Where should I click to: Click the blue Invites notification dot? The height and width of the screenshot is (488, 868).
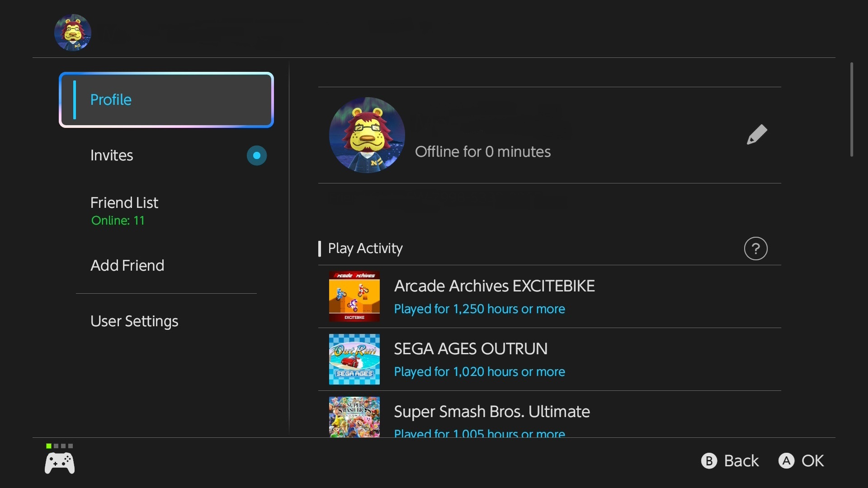[x=256, y=155]
